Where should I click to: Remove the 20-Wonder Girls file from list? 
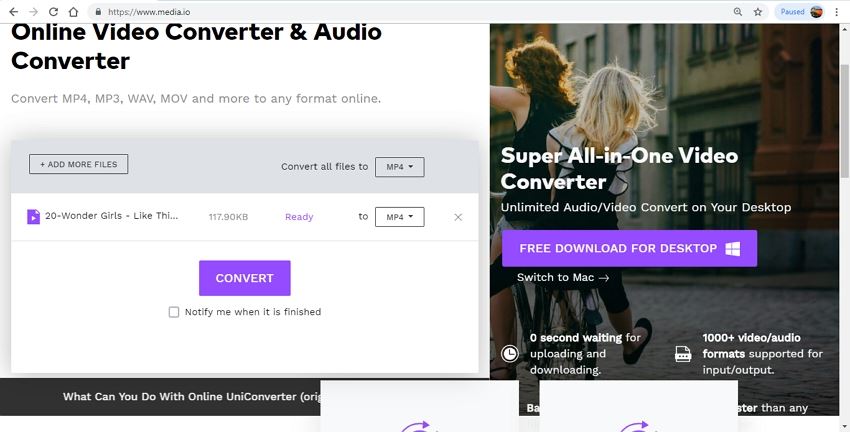(458, 217)
